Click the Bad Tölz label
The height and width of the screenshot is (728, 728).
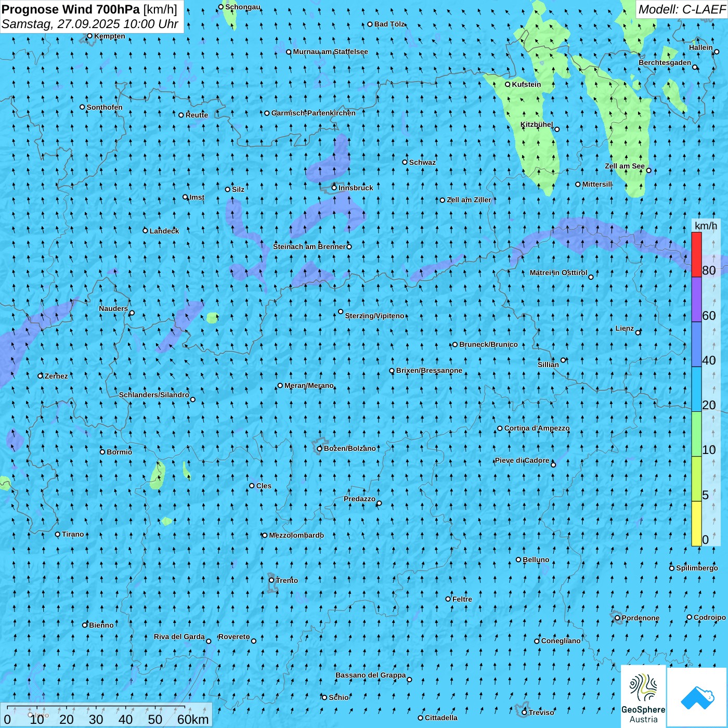[389, 24]
